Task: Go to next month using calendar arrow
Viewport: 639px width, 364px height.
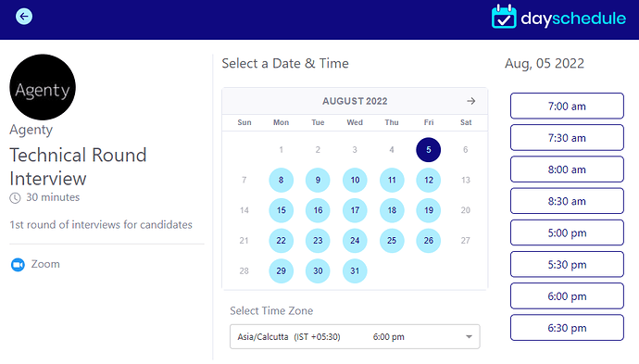Action: click(471, 101)
